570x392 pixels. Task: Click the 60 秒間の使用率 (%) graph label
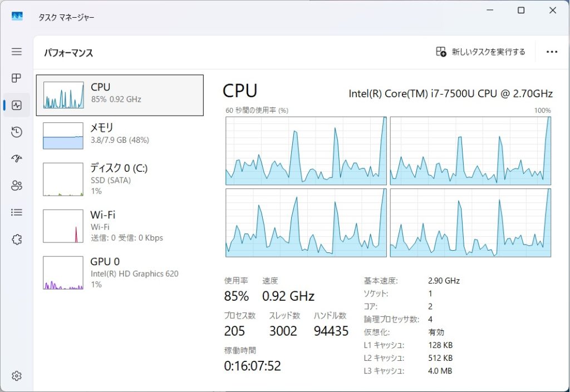point(257,110)
